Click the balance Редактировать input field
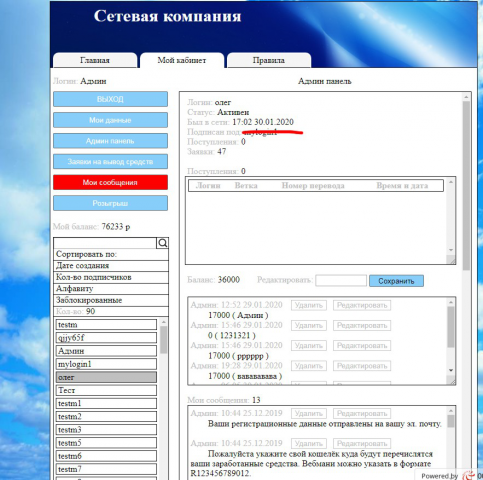Viewport: 483px width, 480px height. pos(341,280)
